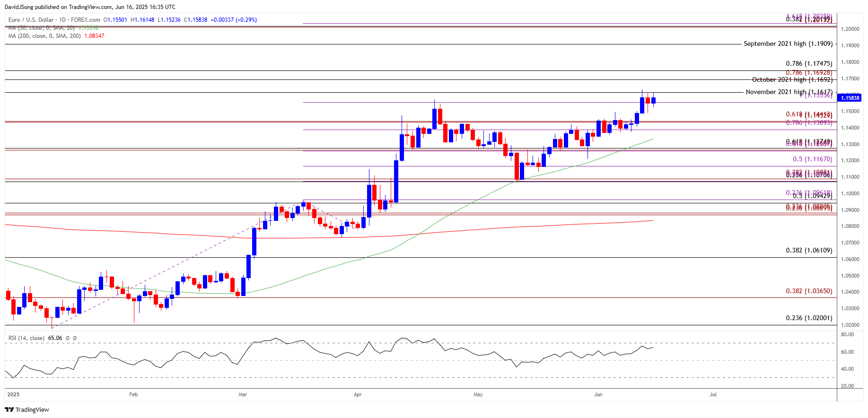Click the 0.786 (1.17475) Fibonacci label
The width and height of the screenshot is (868, 418).
click(x=809, y=63)
